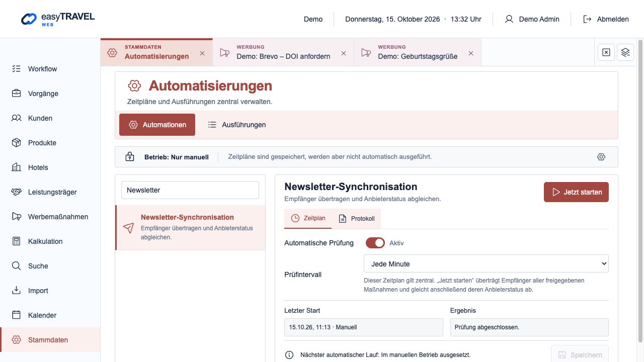Open the Kunden section

(50, 118)
